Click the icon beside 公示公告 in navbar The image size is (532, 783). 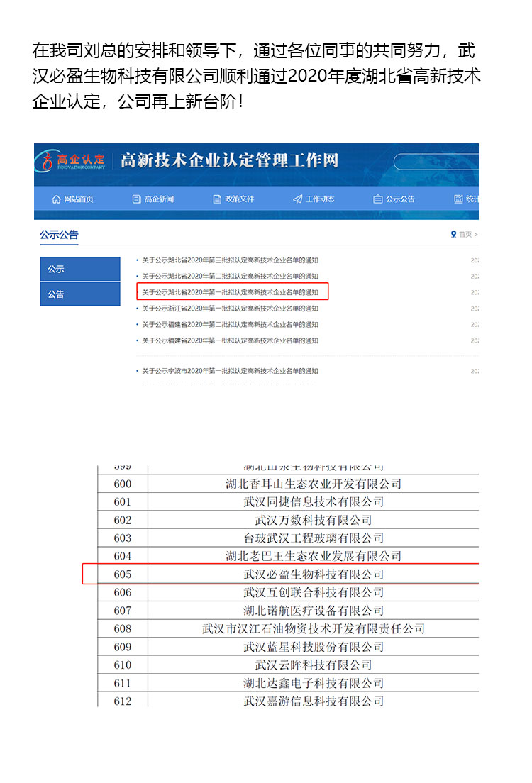(x=378, y=199)
